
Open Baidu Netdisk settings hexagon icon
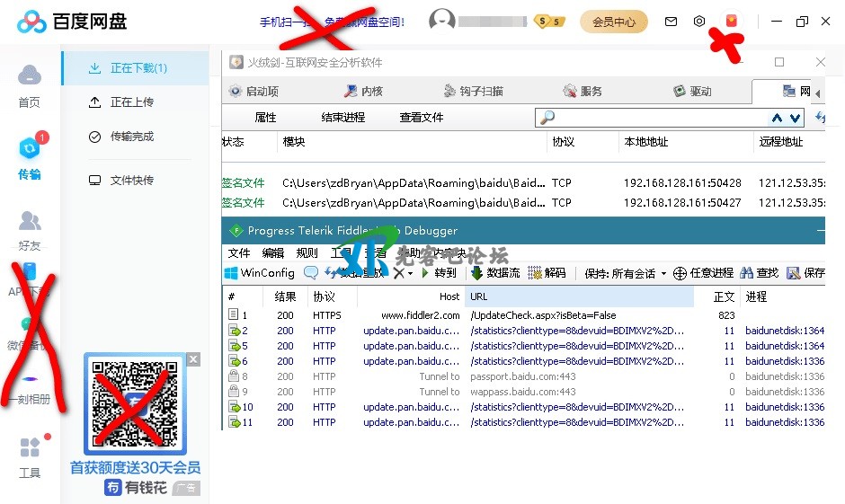pos(699,22)
